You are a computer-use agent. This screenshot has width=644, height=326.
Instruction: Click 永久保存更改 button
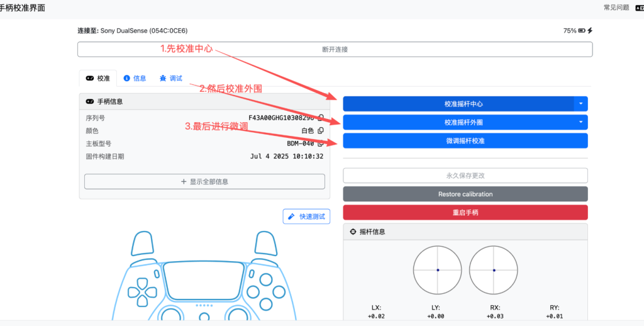pos(465,176)
